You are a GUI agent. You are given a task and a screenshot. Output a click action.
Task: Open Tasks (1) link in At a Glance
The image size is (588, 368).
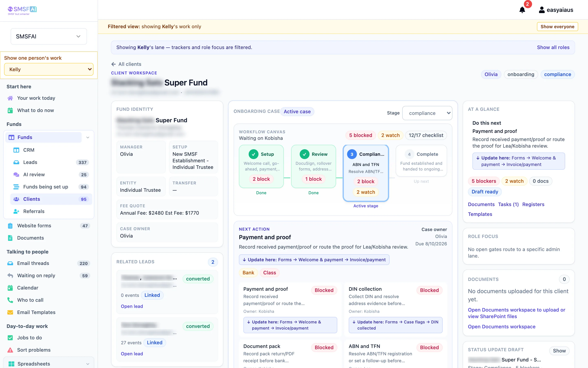coord(508,204)
